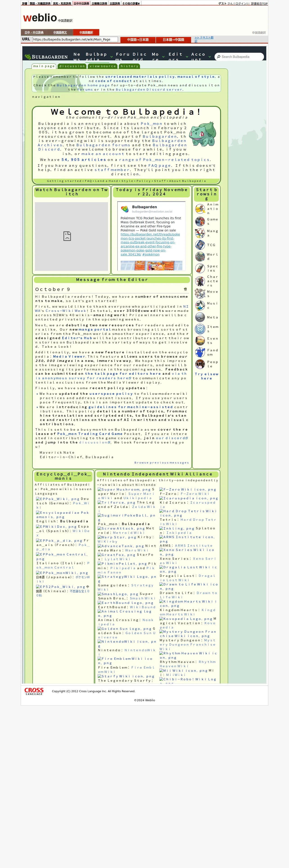The image size is (289, 868).
Task: Open the Events pagoda icon
Action: 200,341
